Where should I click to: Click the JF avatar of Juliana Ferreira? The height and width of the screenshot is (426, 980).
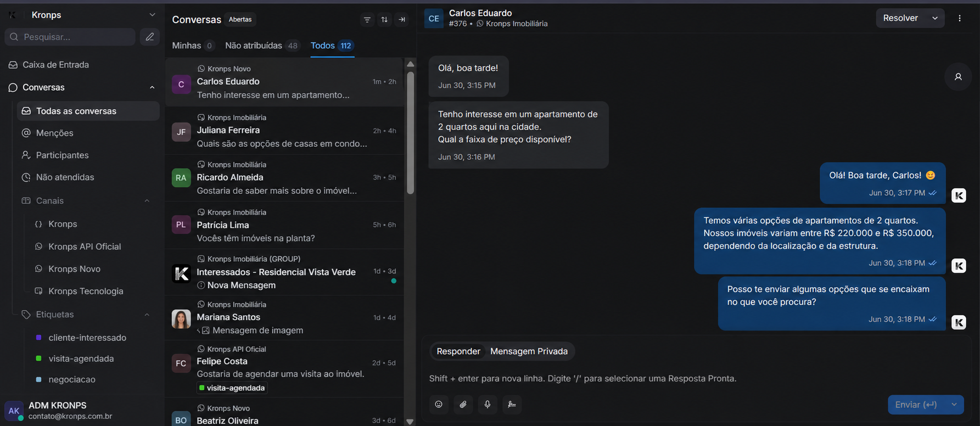[181, 132]
